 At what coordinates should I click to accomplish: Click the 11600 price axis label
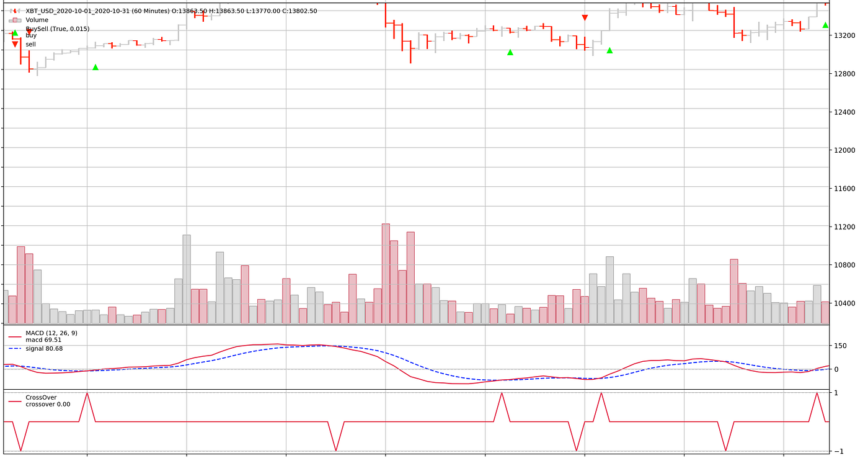pos(844,188)
